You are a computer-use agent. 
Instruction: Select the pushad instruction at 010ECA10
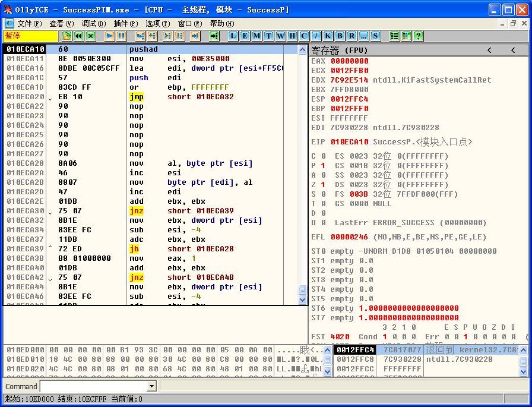click(x=144, y=49)
